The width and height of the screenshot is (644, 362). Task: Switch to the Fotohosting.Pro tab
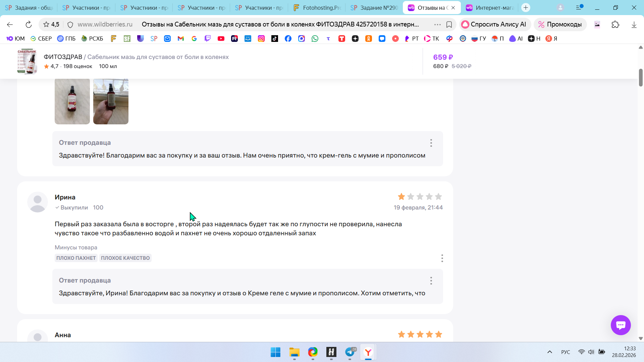(317, 7)
